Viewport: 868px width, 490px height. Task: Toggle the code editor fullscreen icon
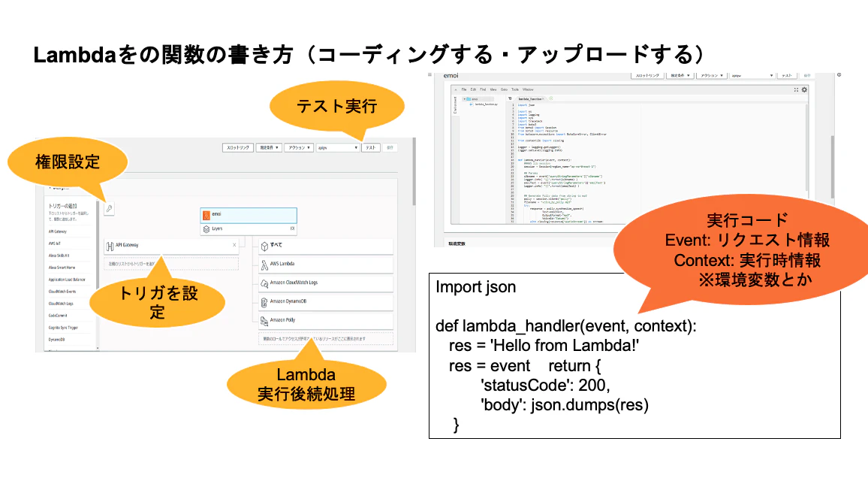click(x=796, y=89)
